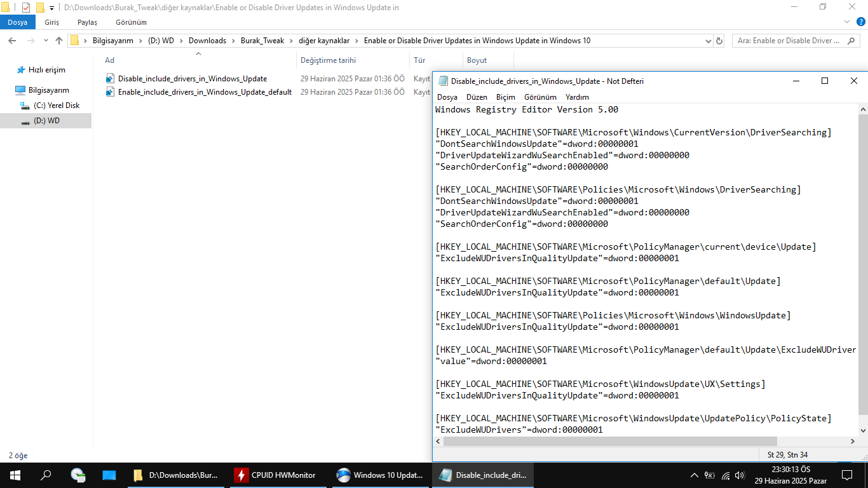The height and width of the screenshot is (488, 868).
Task: Click Burak_Tweak in the address breadcrumb
Action: click(262, 41)
